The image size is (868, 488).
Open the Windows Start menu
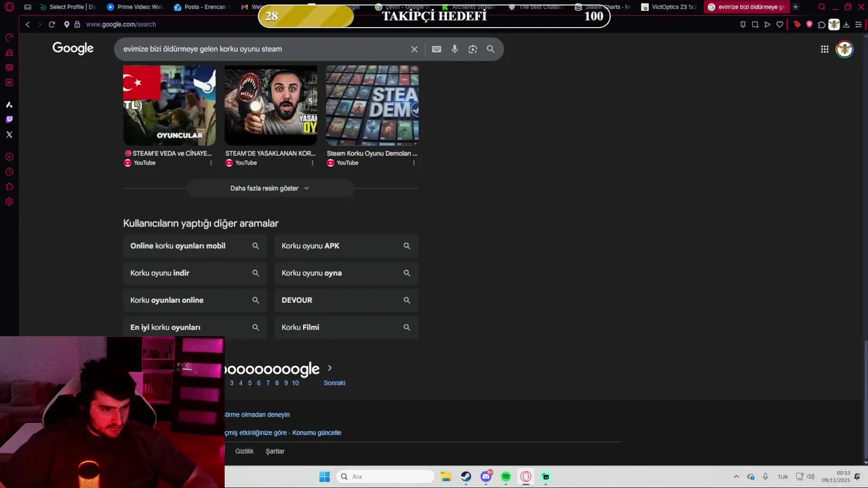coord(324,476)
